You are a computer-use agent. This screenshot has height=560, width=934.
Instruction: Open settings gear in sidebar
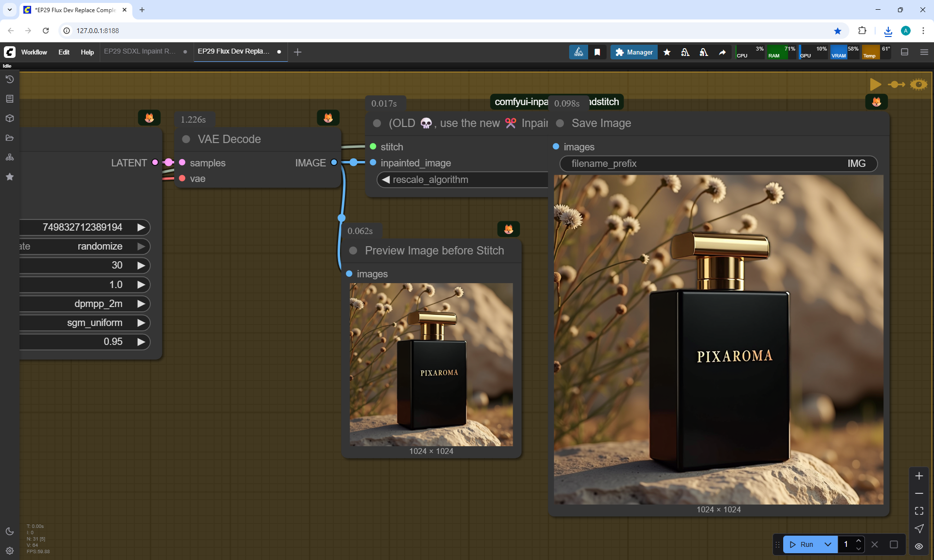9,551
